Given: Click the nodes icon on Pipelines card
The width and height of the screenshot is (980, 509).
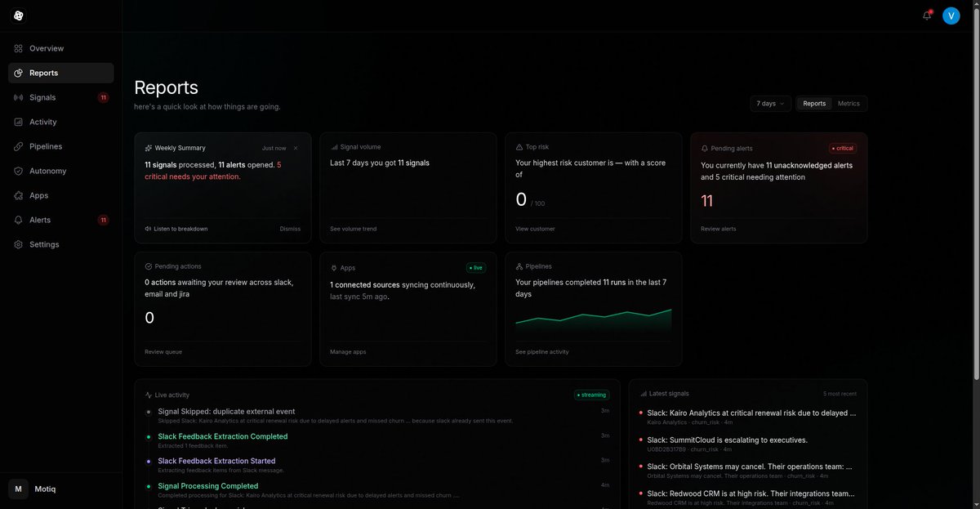Looking at the screenshot, I should (x=519, y=266).
